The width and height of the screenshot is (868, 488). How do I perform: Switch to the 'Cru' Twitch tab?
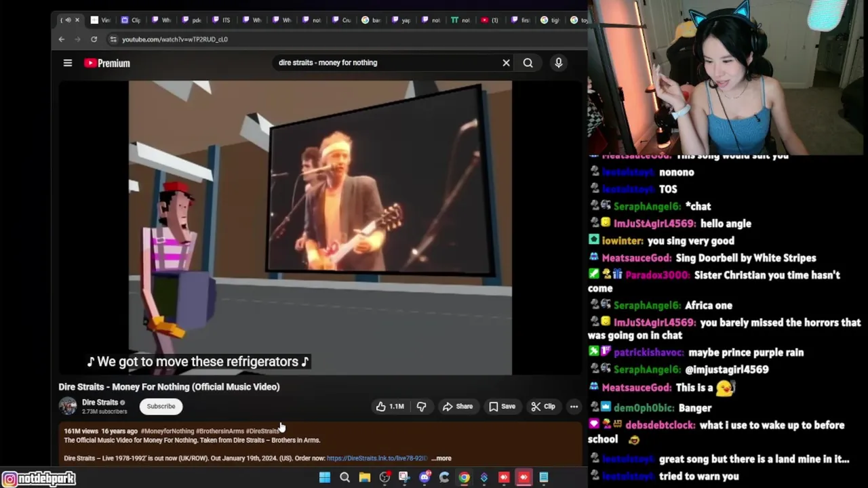[x=341, y=20]
